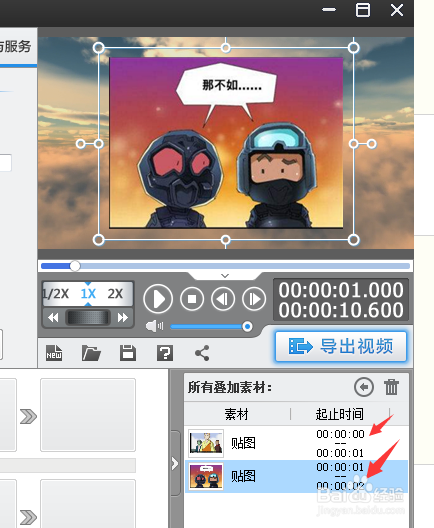Viewport: 434px width, 528px height.
Task: Minimize the window
Action: point(329,10)
